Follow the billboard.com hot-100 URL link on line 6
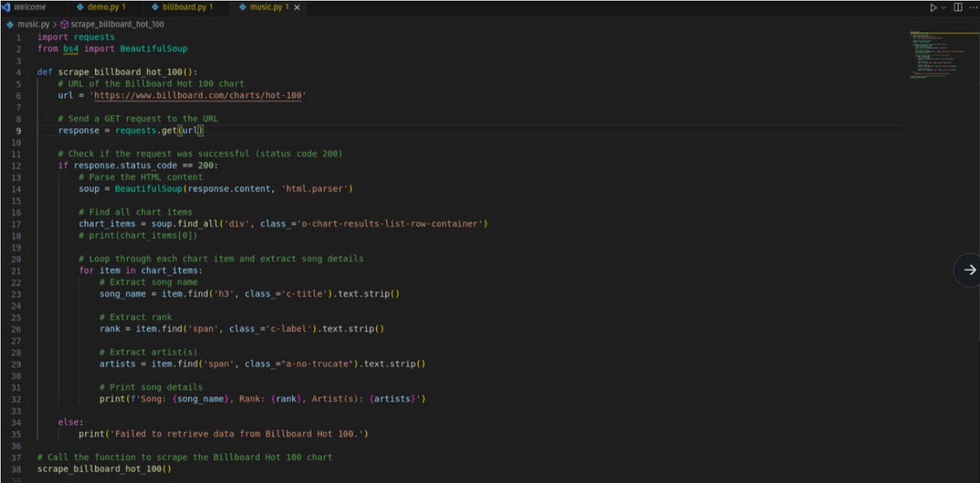Image resolution: width=980 pixels, height=483 pixels. pyautogui.click(x=198, y=95)
